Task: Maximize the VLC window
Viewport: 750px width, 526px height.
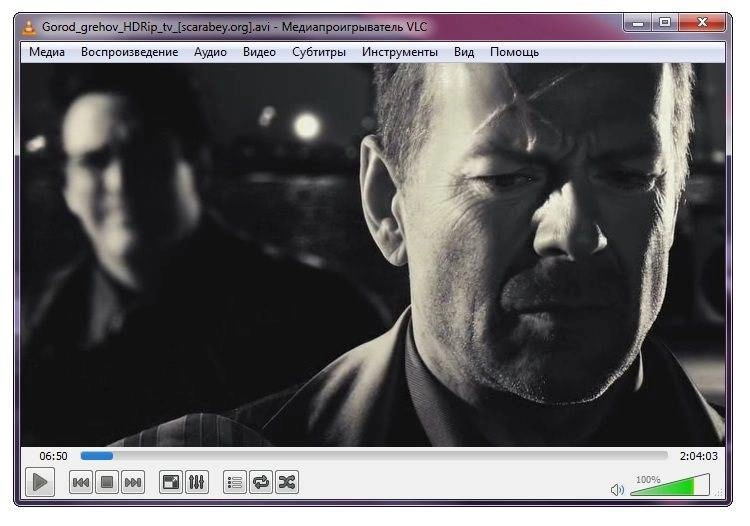Action: point(665,22)
